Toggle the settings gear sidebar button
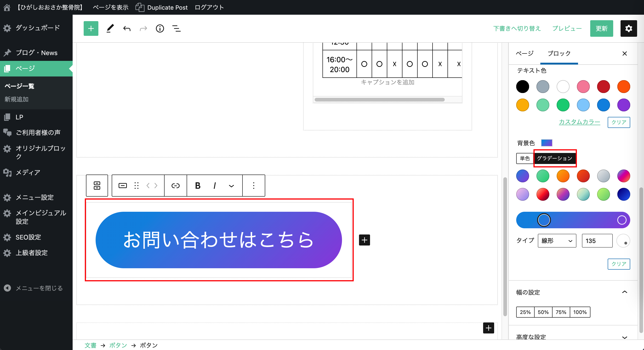The width and height of the screenshot is (644, 350). coord(629,28)
